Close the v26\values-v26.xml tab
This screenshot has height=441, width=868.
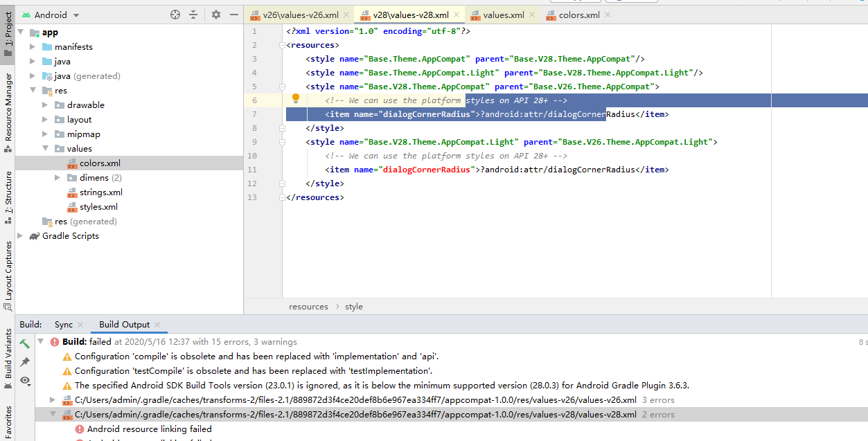[x=347, y=15]
